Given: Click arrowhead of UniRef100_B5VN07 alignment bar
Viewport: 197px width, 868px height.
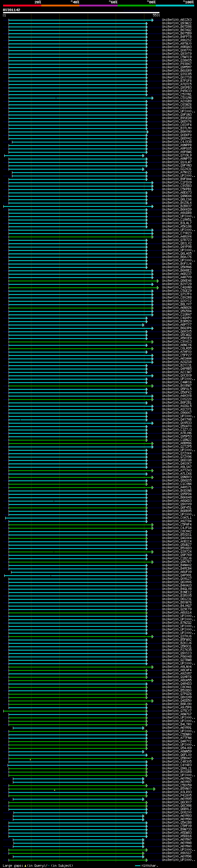Looking at the screenshot, I should (x=154, y=789).
